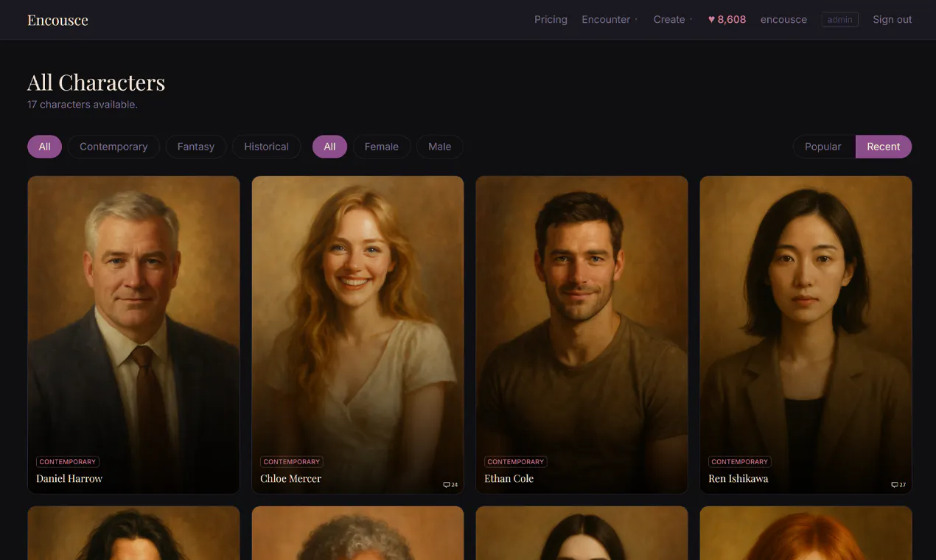Open Ren Ishikawa's portrait card
The width and height of the screenshot is (936, 560).
coord(806,335)
